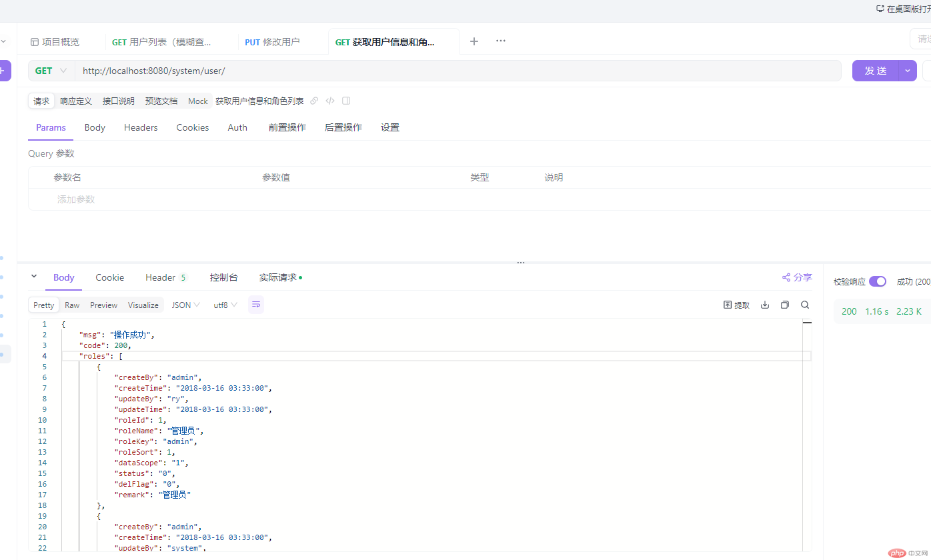Copy the API link icon

click(314, 101)
